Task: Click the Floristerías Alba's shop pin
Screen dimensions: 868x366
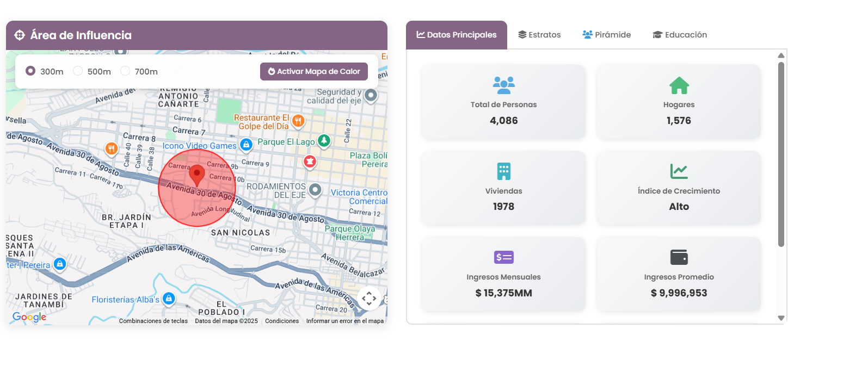Action: coord(169,299)
